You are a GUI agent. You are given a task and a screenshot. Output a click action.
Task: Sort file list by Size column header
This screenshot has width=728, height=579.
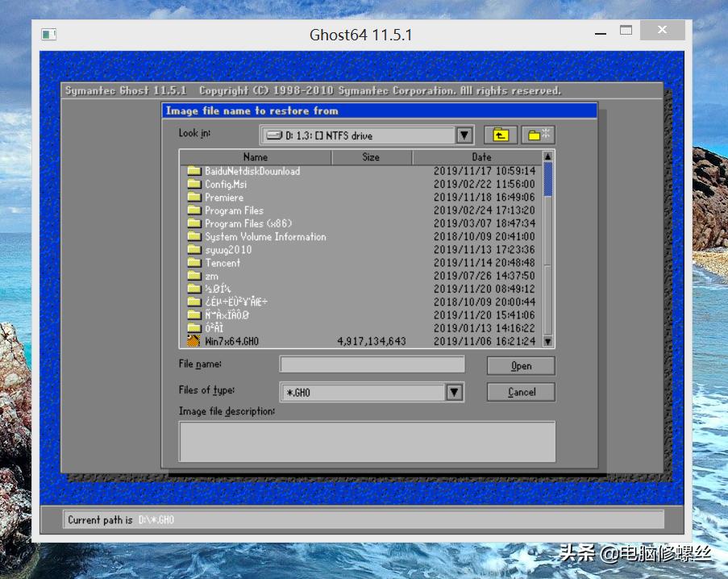point(371,157)
